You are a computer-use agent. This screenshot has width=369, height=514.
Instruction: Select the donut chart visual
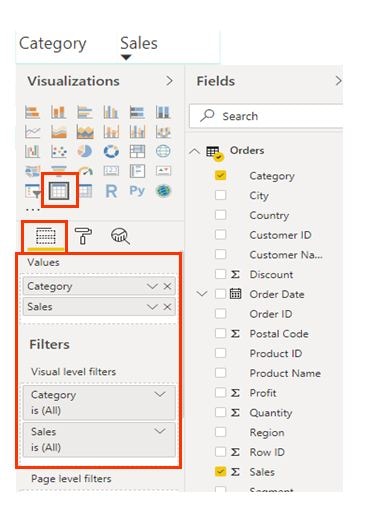[111, 152]
